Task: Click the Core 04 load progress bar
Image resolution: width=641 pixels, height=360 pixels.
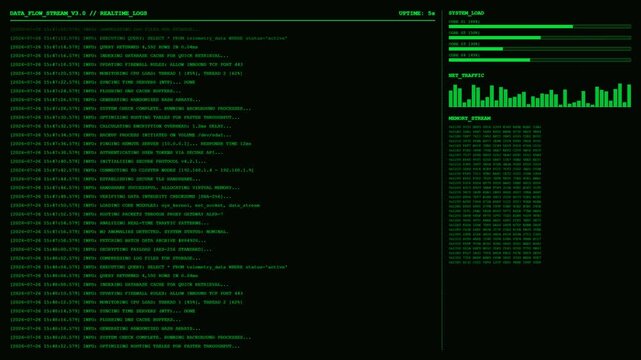Action: (x=540, y=60)
